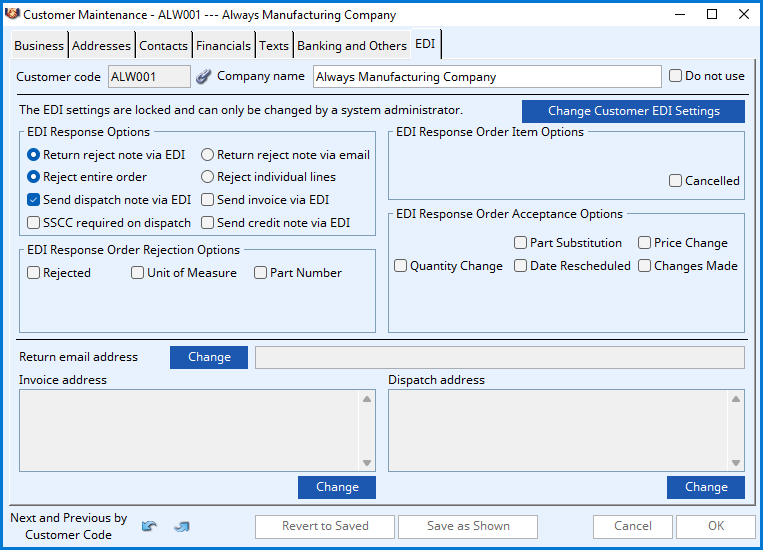Open Banking and Others tab
763x550 pixels.
point(352,46)
